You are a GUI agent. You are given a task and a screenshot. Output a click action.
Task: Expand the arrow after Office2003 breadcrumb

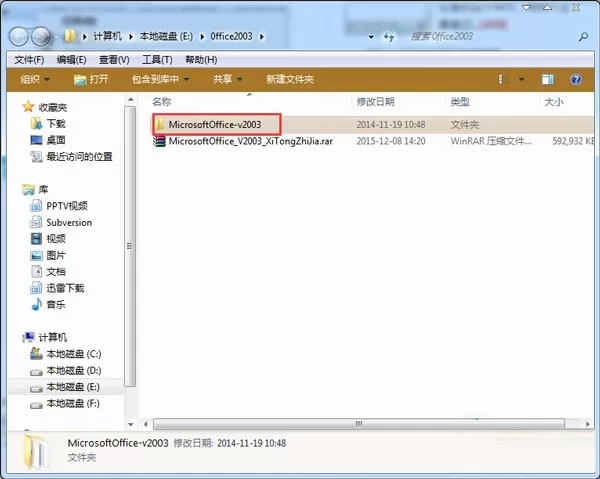(x=262, y=37)
